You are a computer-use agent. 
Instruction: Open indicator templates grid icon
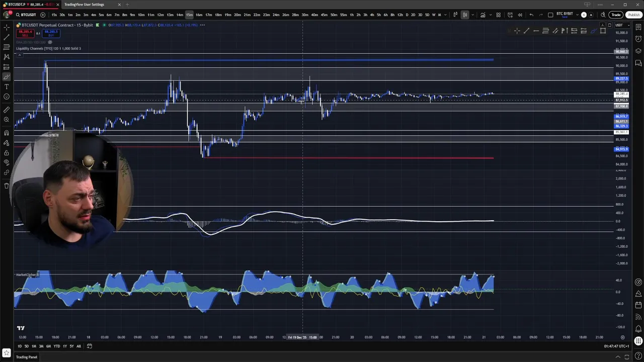tap(498, 15)
